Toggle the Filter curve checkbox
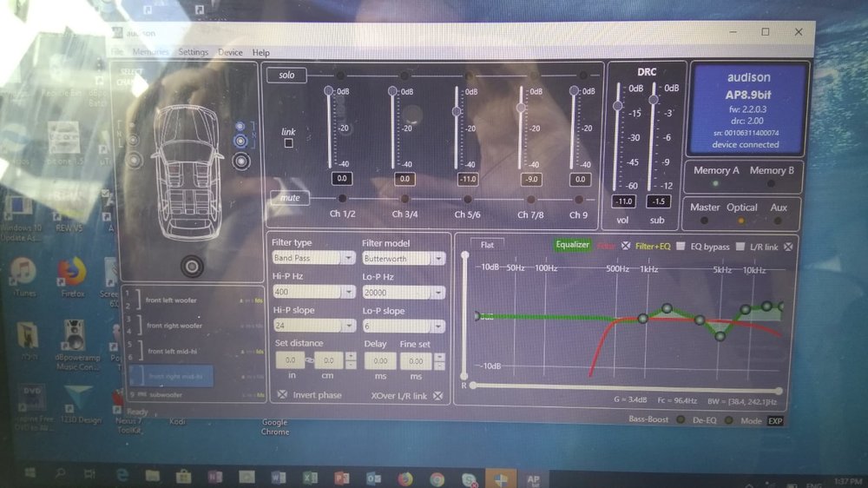Screen dimensions: 868x488 click(626, 246)
